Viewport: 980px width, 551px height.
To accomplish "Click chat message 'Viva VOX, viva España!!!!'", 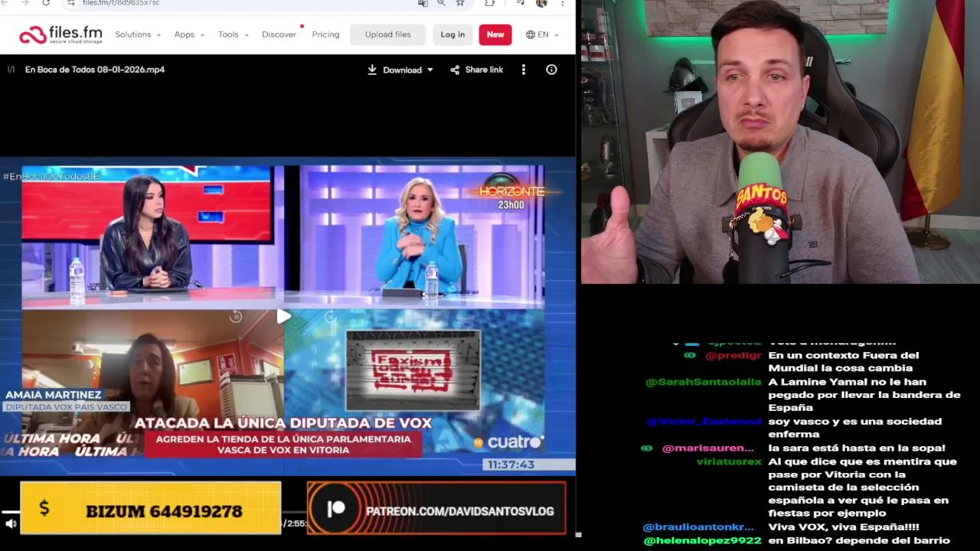I will pos(844,527).
